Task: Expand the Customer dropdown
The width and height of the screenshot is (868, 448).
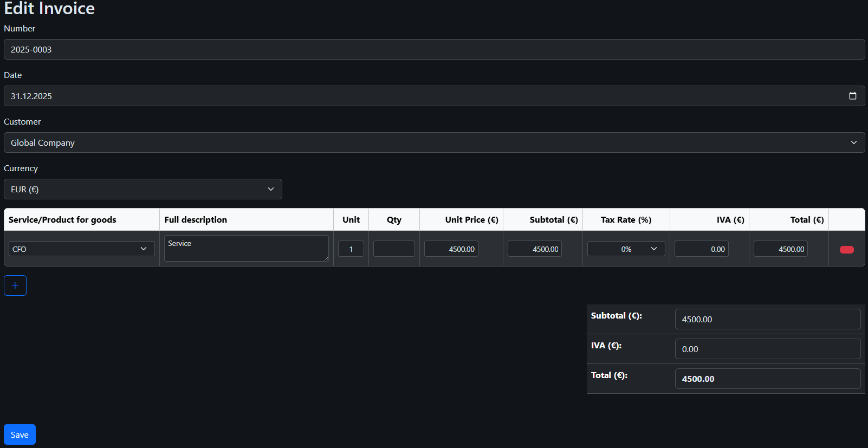Action: click(x=433, y=142)
